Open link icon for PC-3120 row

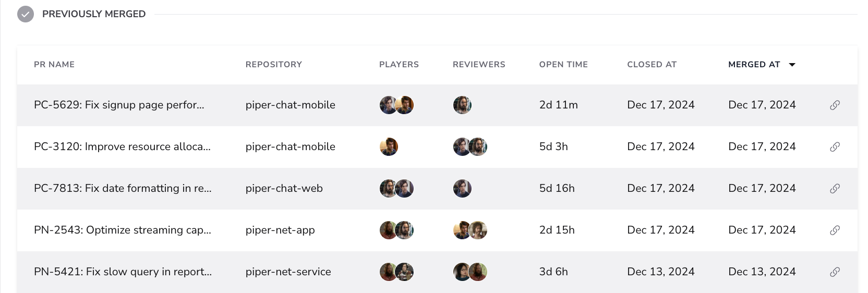pyautogui.click(x=835, y=147)
